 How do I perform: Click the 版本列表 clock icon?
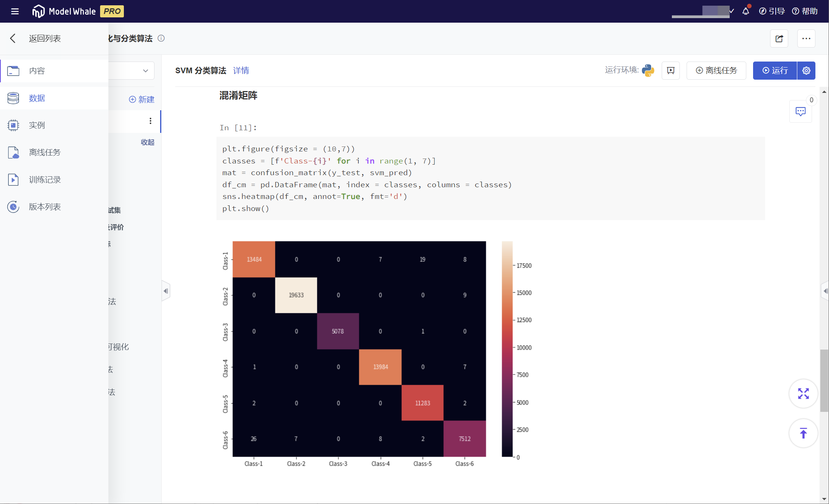tap(13, 207)
